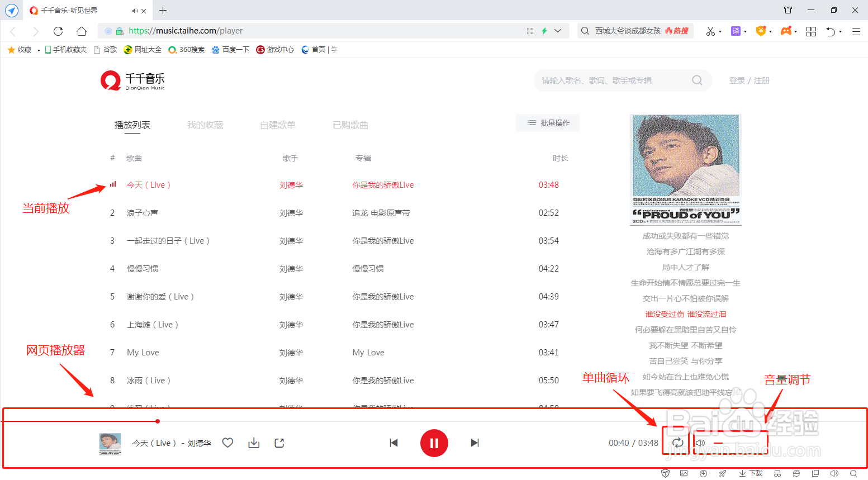Open 360搜索 bookmark
The image size is (868, 480).
click(x=187, y=50)
